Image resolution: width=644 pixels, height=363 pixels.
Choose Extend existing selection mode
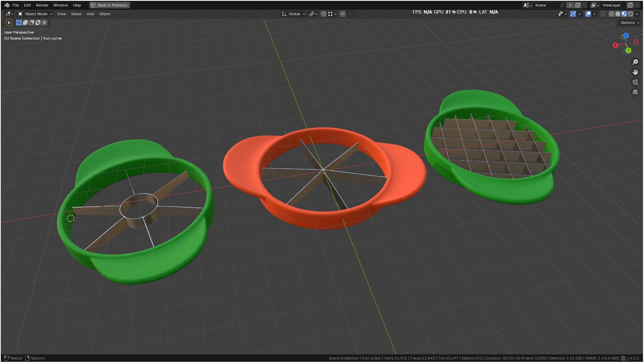click(x=25, y=23)
